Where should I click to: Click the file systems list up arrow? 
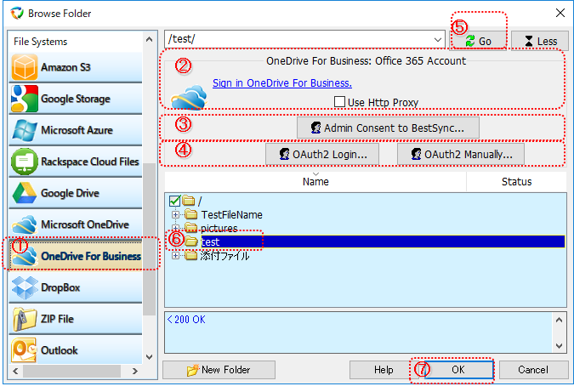[x=149, y=39]
